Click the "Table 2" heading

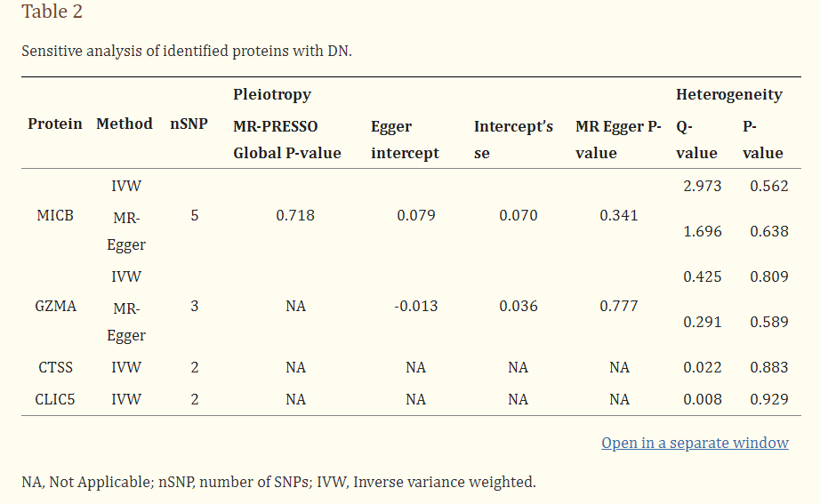click(52, 12)
